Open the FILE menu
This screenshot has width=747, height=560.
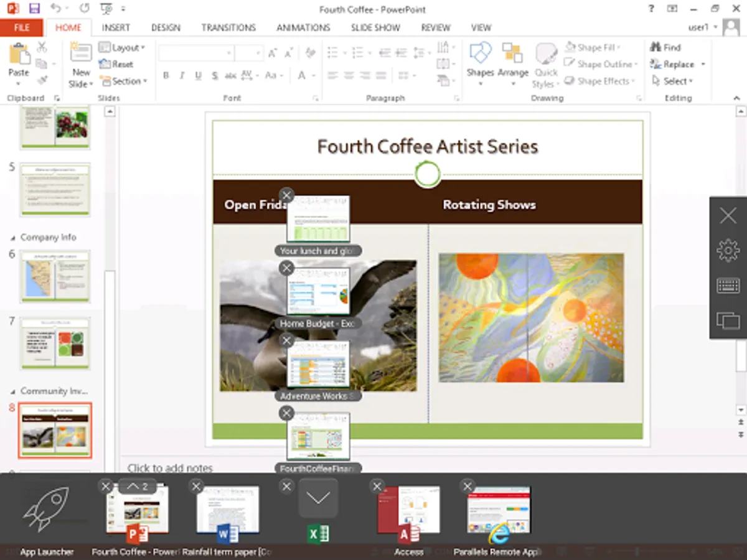(x=22, y=27)
